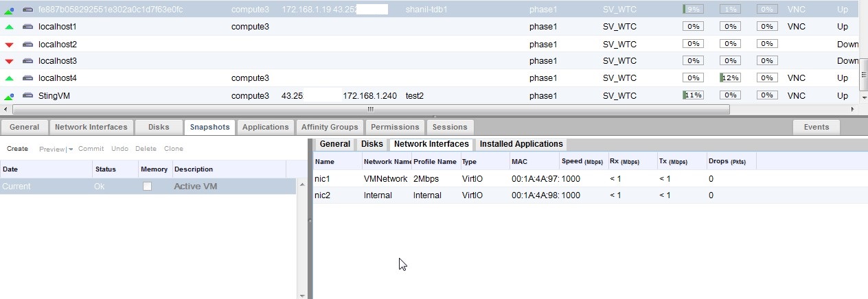Switch to the Affinity Groups tab
Image resolution: width=868 pixels, height=299 pixels.
(330, 127)
